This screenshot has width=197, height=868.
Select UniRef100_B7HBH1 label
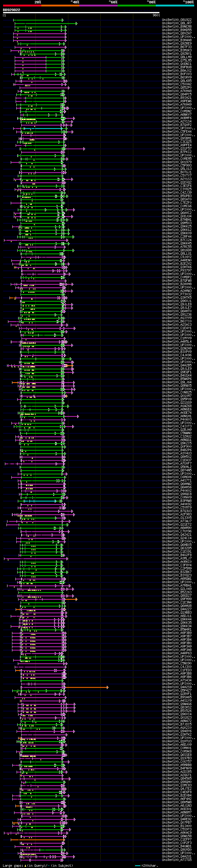coord(177,220)
